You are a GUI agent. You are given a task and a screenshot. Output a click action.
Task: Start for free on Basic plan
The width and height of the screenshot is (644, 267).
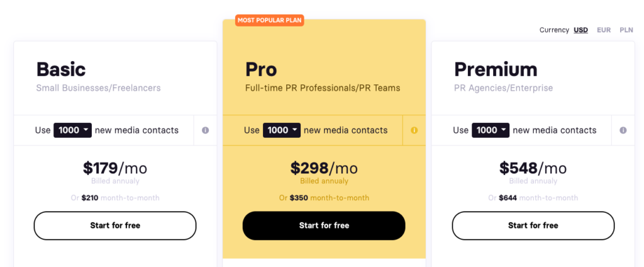tap(115, 225)
